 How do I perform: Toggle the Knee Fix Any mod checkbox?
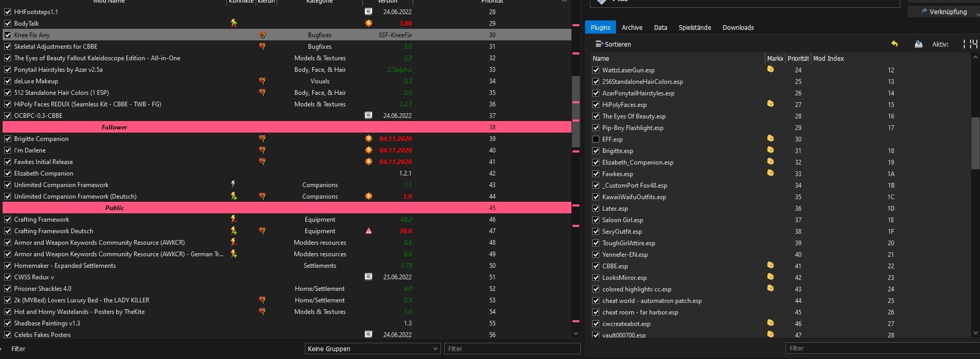(x=8, y=35)
